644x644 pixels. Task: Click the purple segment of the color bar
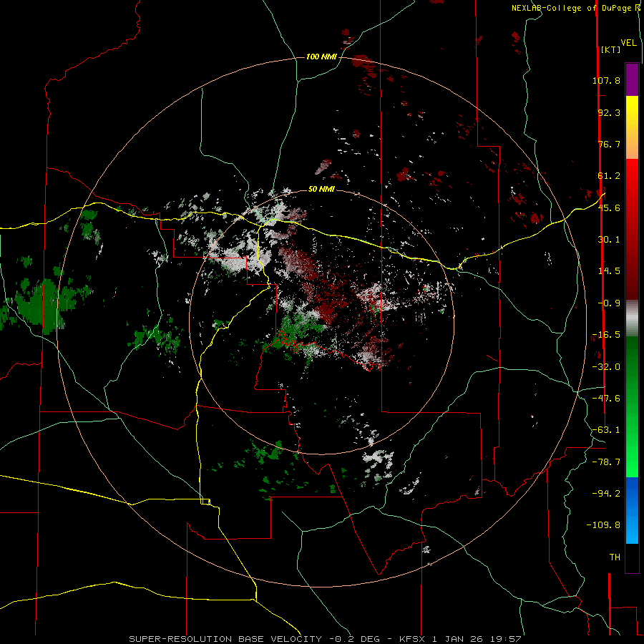click(x=632, y=79)
